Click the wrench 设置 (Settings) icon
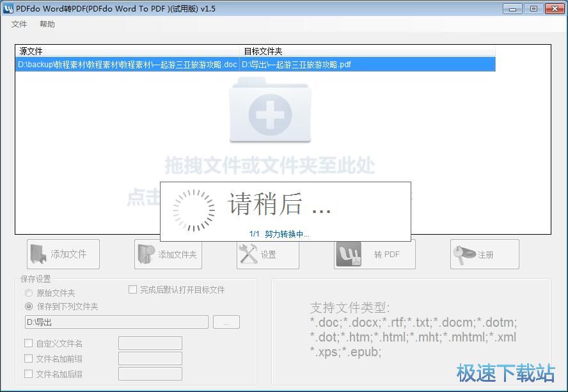 click(248, 253)
